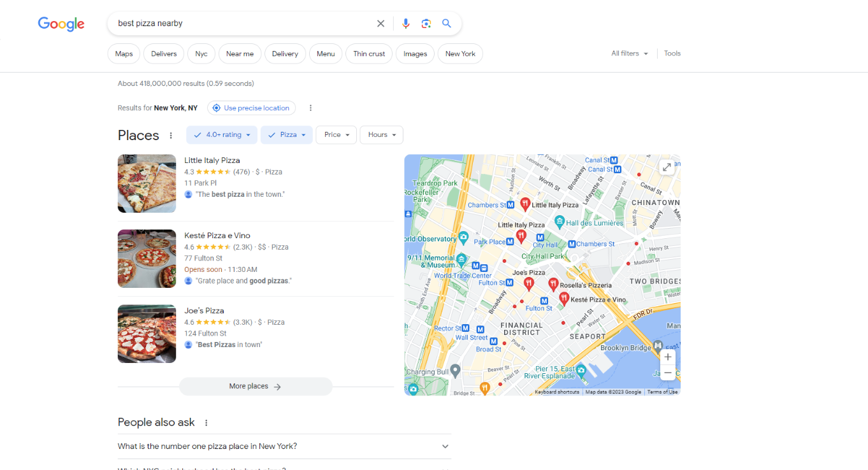Open the map's Terms of Use link
The width and height of the screenshot is (868, 470).
(663, 392)
